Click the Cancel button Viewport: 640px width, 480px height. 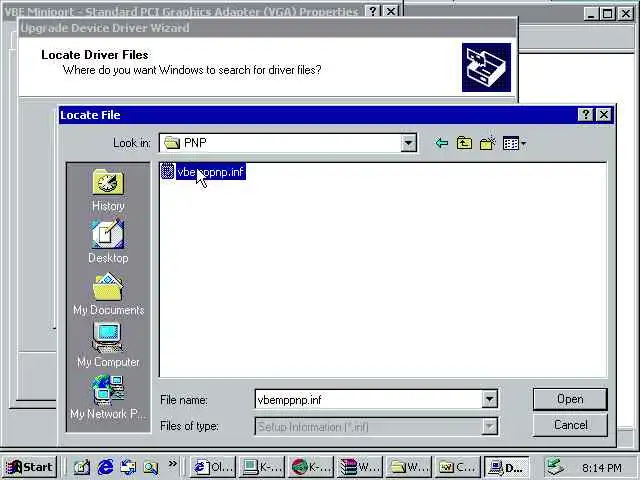click(570, 425)
